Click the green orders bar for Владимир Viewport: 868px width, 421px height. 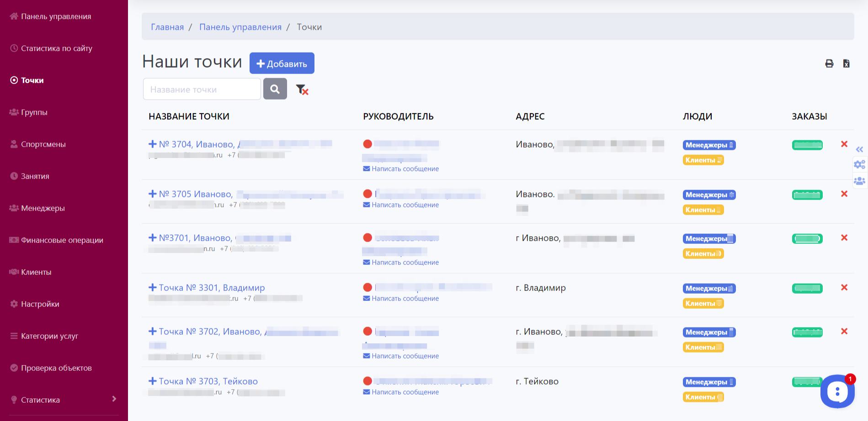tap(807, 289)
